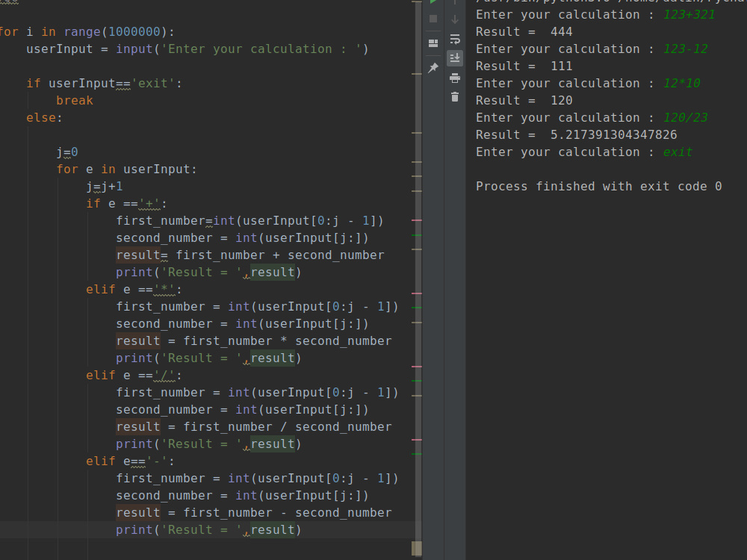Click the input('Enter your calculation : ') call
The width and height of the screenshot is (747, 560).
242,49
